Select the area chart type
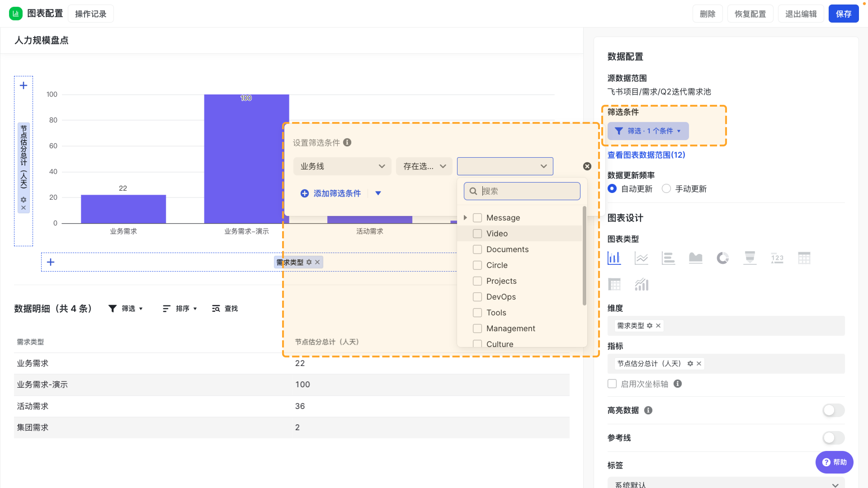Viewport: 868px width, 488px height. coord(696,258)
